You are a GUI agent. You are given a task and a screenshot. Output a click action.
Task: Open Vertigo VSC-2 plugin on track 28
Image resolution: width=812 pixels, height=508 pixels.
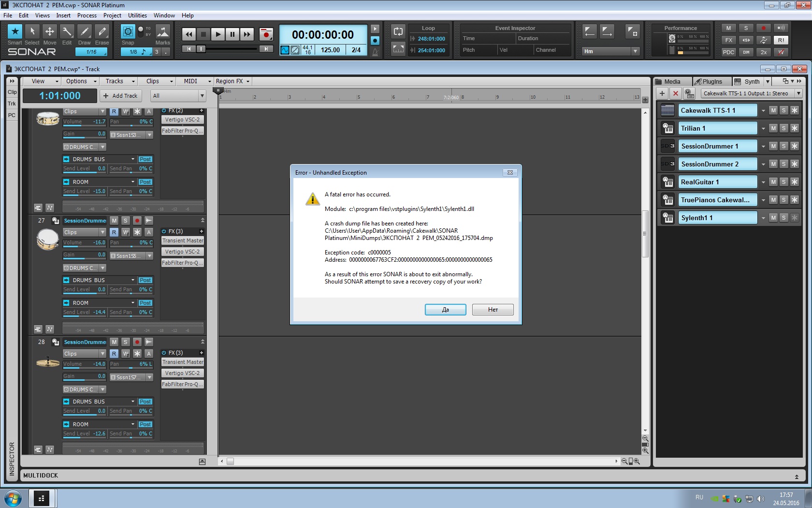click(183, 373)
